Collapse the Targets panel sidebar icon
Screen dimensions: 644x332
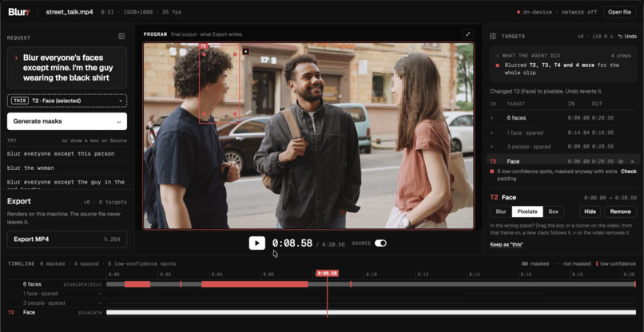point(493,37)
